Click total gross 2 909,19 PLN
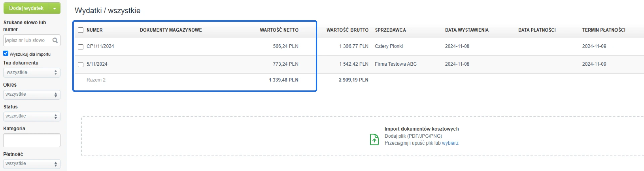Image resolution: width=644 pixels, height=171 pixels. click(354, 80)
